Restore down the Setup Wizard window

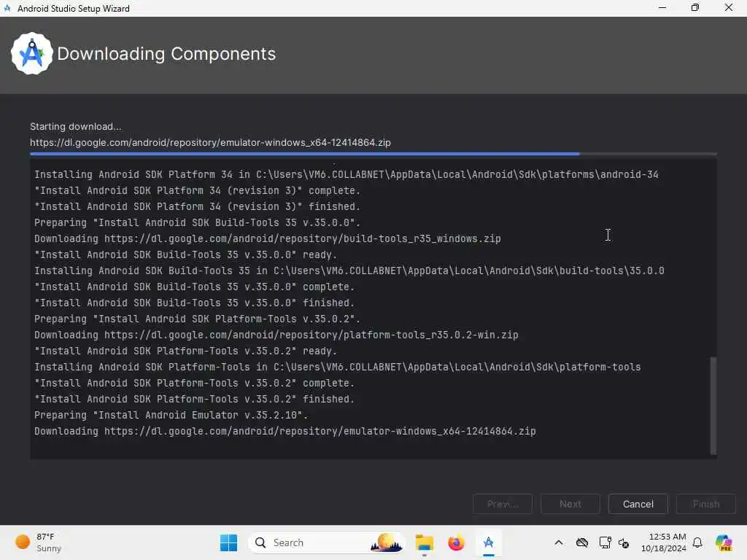pos(695,8)
